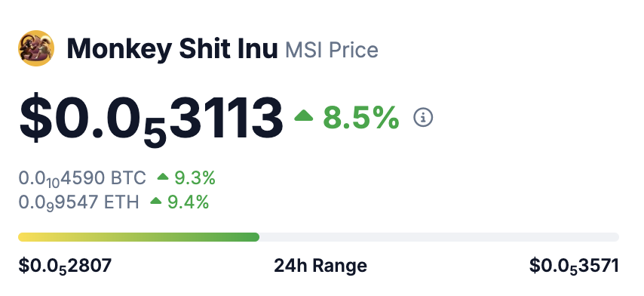This screenshot has width=644, height=296.
Task: Click the 9.3% BTC change percentage
Action: (x=195, y=178)
